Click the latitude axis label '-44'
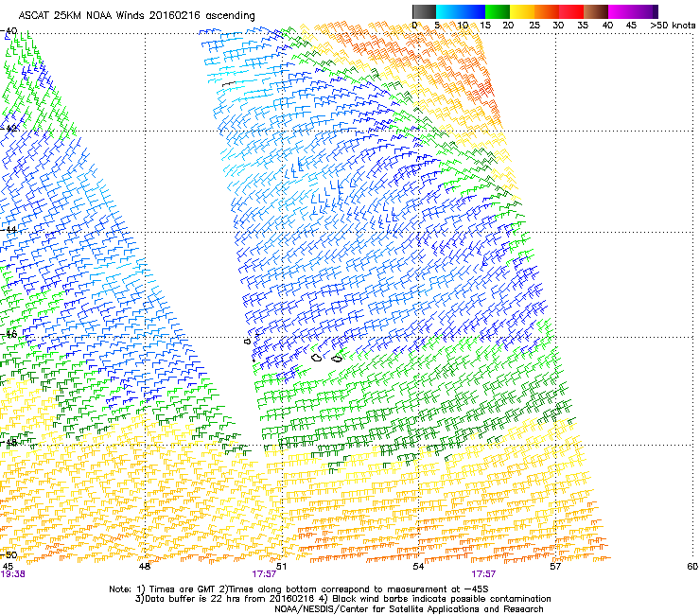Screen dimensions: 700x615 point(9,230)
